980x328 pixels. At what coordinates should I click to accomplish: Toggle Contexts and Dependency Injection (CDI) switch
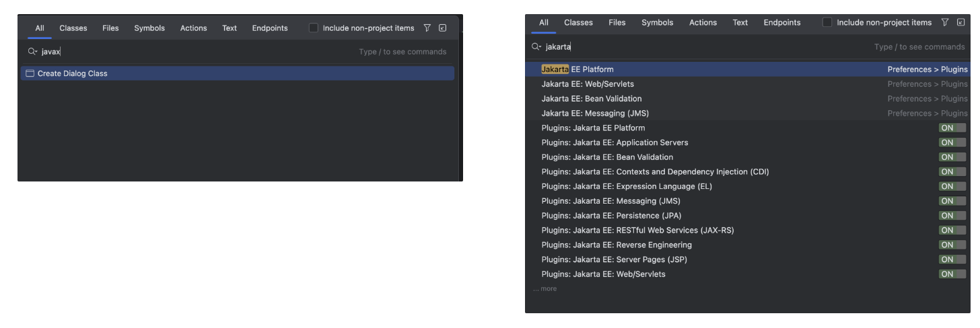[x=952, y=171]
